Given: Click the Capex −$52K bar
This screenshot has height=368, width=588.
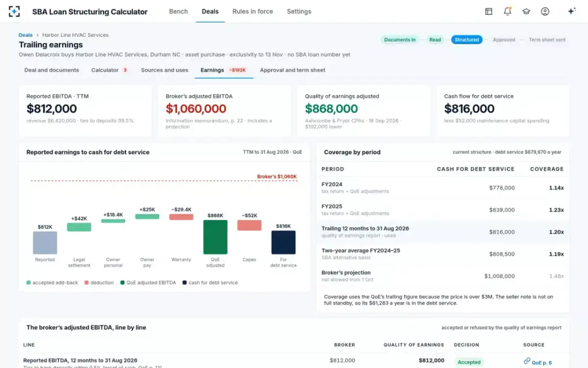Looking at the screenshot, I should 249,225.
